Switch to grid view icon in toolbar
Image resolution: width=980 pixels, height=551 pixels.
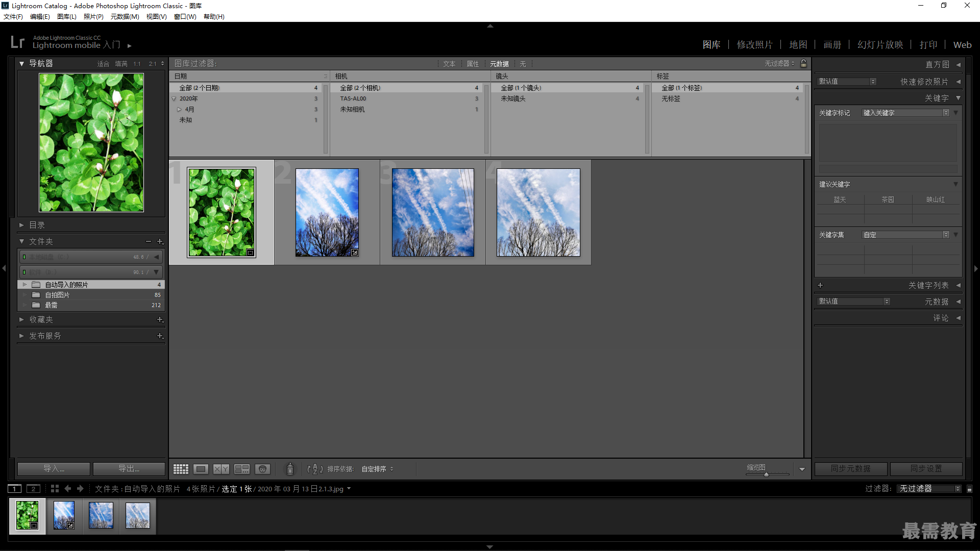tap(181, 469)
